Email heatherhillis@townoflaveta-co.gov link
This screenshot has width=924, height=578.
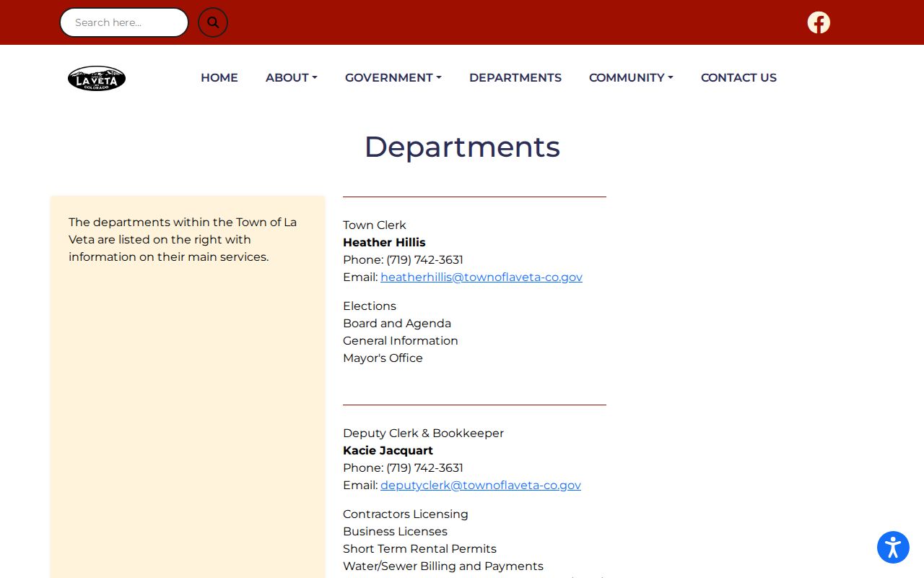[481, 277]
